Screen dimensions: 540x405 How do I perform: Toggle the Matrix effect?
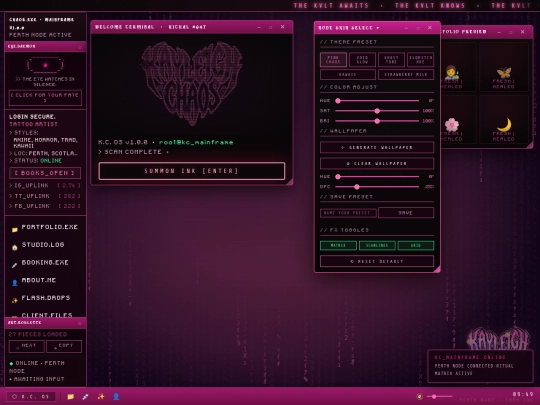tap(338, 246)
